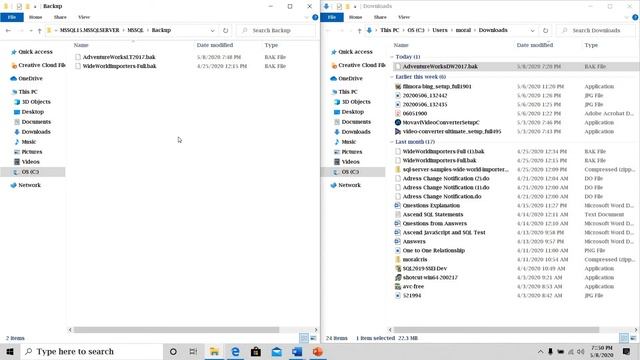Screen dimensions: 640x360
Task: Click horizontal scrollbar in Downloads window
Action: point(496,330)
